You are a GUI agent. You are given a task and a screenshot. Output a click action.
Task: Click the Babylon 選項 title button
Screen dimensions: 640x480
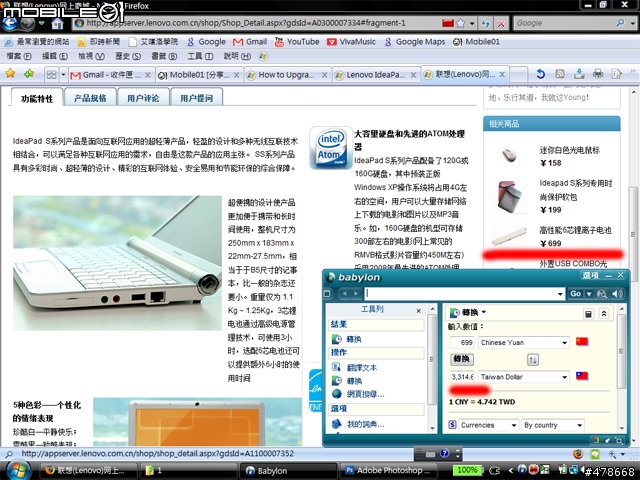[x=591, y=276]
